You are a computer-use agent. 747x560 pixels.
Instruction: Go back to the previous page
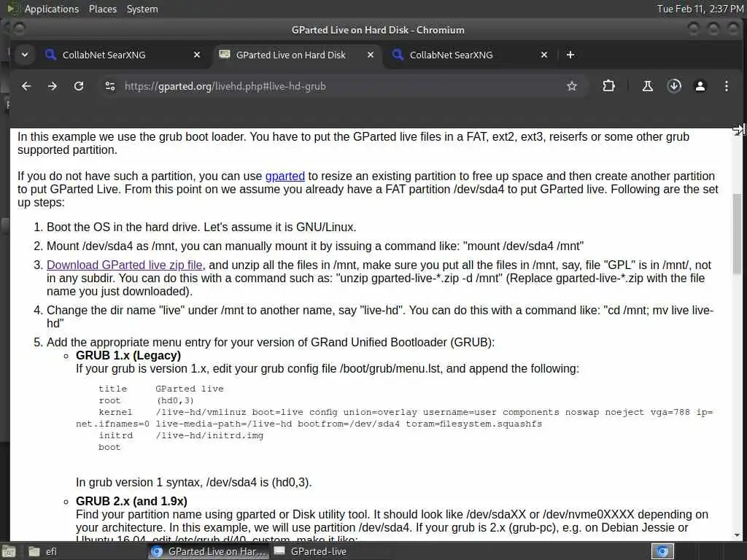[x=26, y=86]
